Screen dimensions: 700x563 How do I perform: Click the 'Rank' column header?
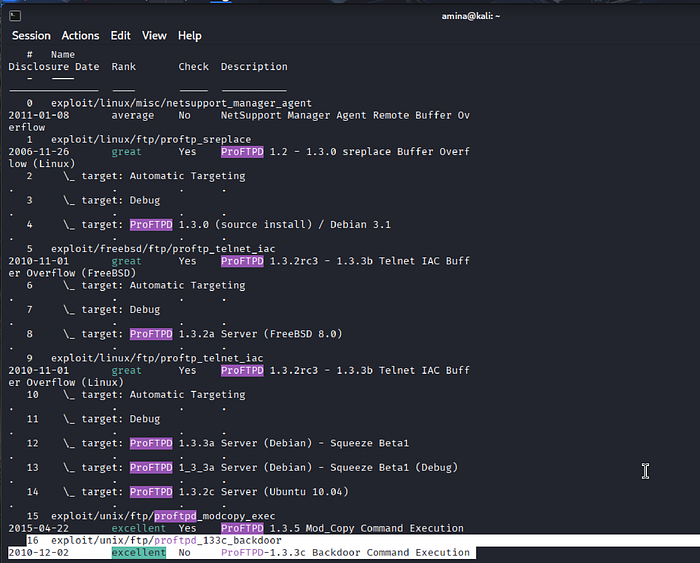click(124, 67)
